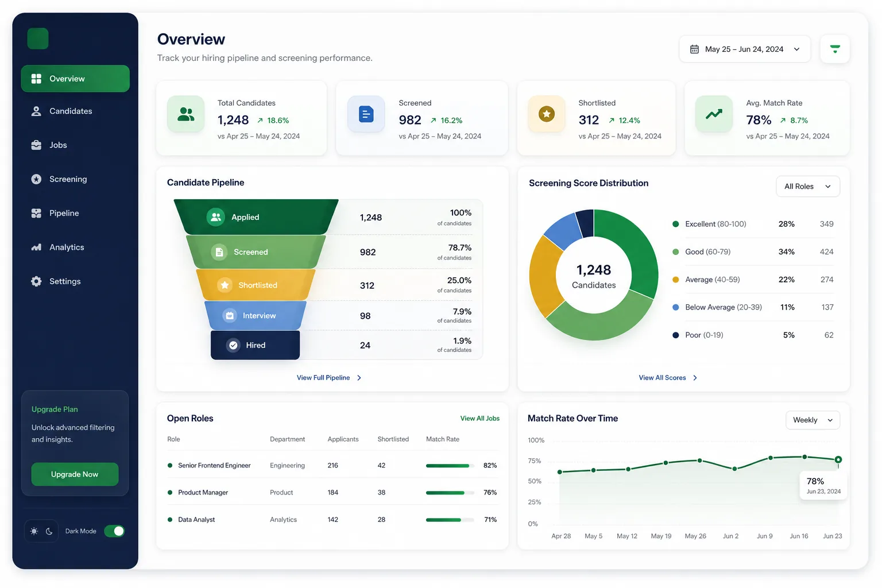Click the Excellent (80-100) legend dot
The image size is (882, 588).
(x=676, y=224)
